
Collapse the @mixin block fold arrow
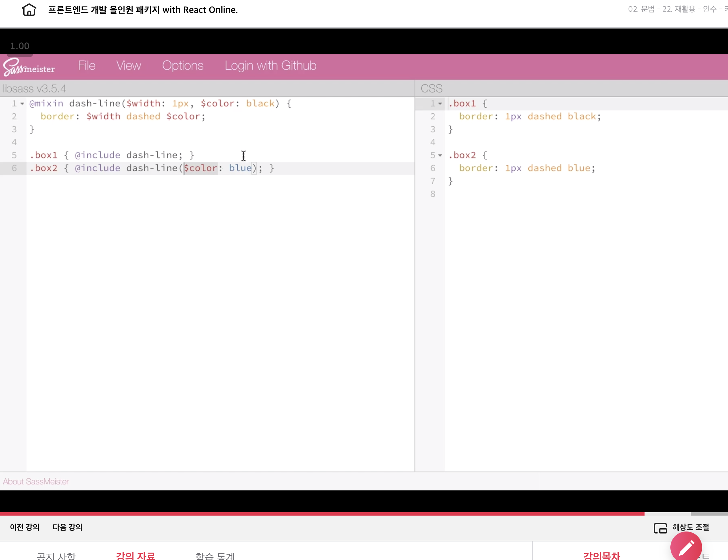[22, 104]
